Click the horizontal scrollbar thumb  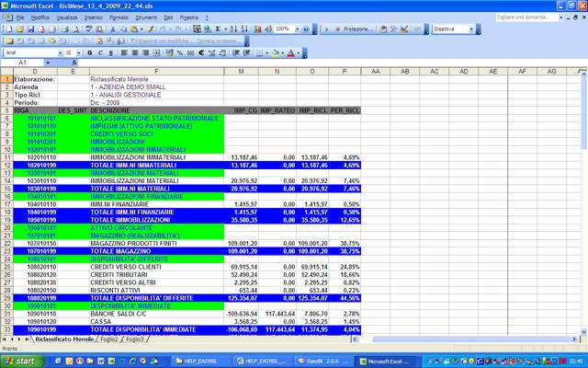tap(471, 339)
